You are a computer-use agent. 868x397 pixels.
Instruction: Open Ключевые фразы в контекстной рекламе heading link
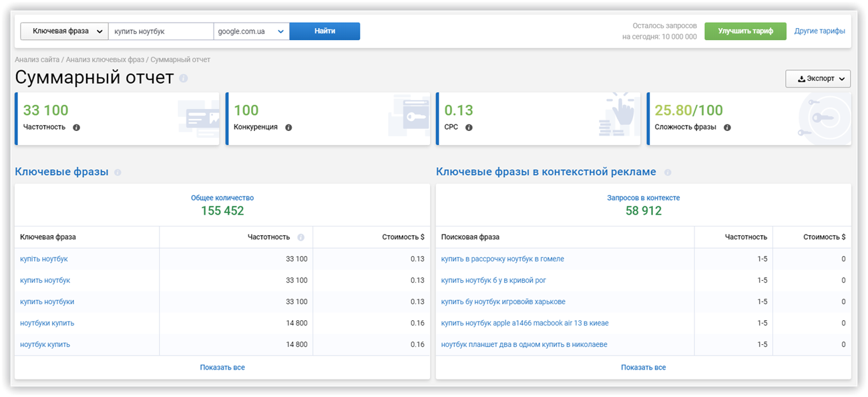click(x=546, y=172)
